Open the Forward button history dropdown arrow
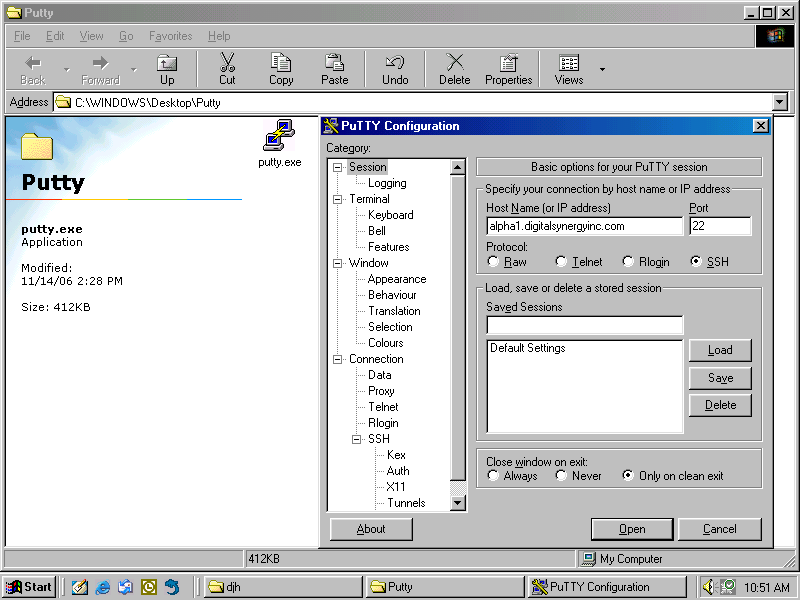This screenshot has height=600, width=800. pyautogui.click(x=134, y=69)
